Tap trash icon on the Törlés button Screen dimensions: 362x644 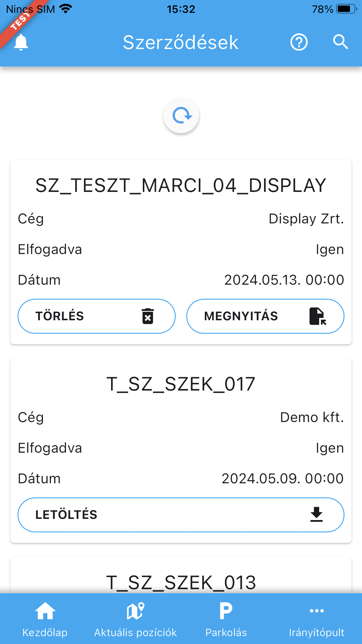tap(148, 316)
